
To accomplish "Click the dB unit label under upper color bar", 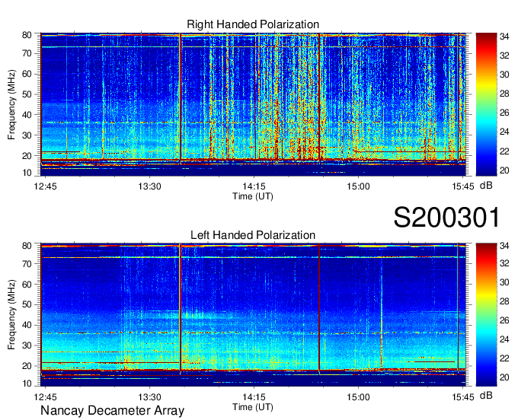I will (486, 186).
